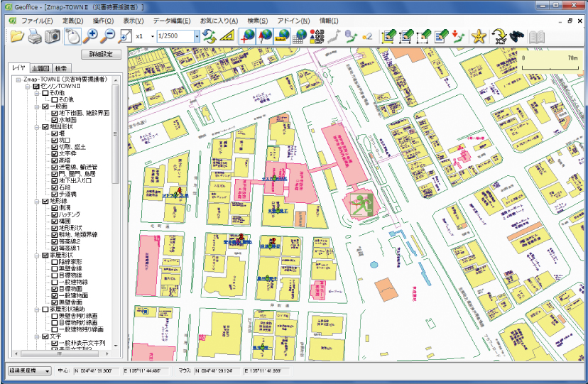The height and width of the screenshot is (384, 588).
Task: Click the pencil with dotted selection icon
Action: click(x=406, y=36)
